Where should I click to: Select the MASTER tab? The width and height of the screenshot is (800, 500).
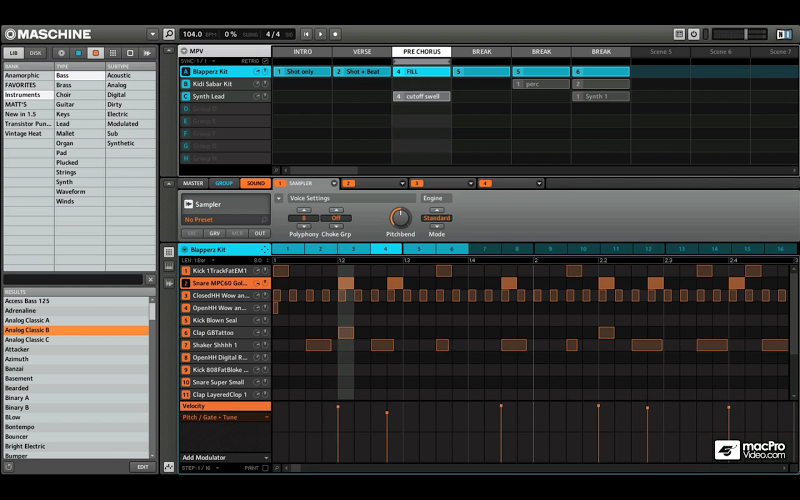[193, 184]
